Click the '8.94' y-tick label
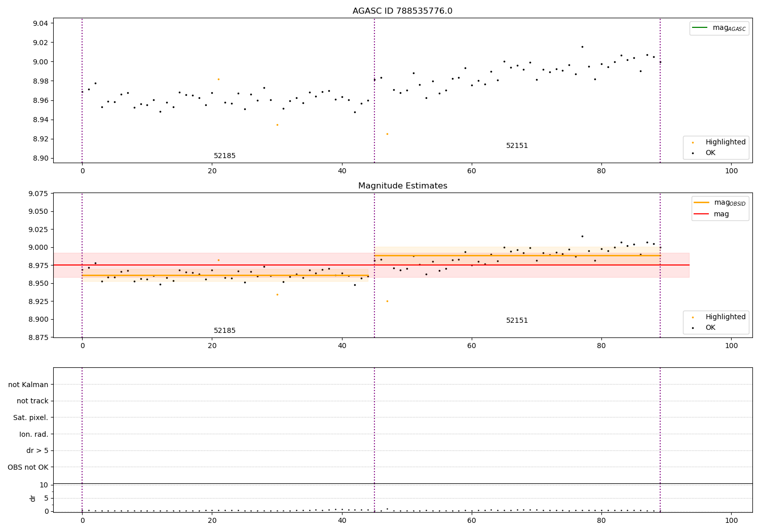This screenshot has width=760, height=532. click(40, 120)
